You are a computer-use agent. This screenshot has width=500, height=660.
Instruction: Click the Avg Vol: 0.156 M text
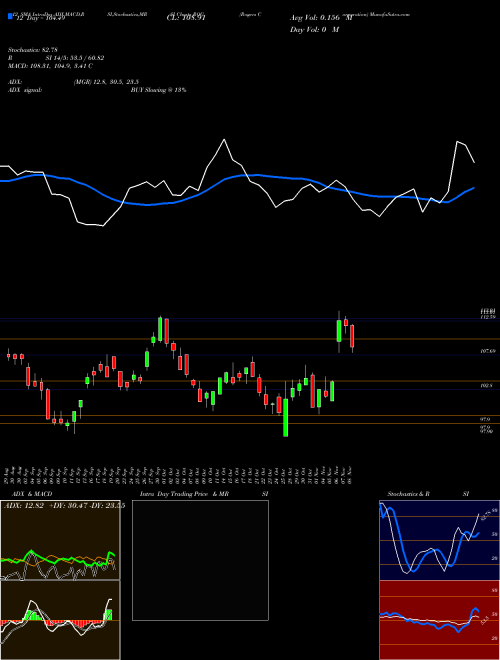(x=321, y=18)
